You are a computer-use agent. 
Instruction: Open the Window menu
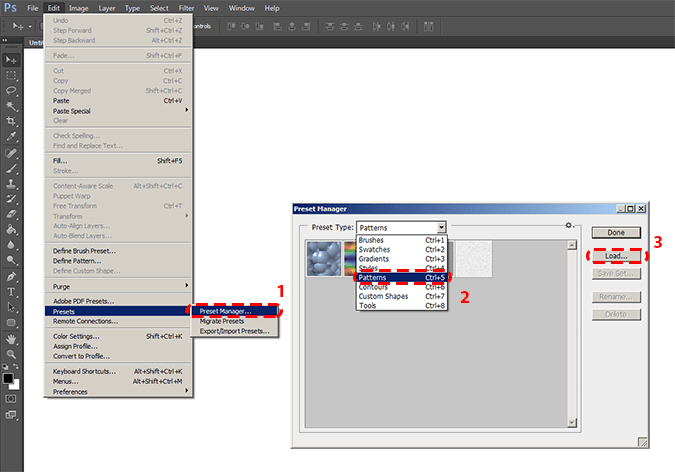(x=242, y=8)
